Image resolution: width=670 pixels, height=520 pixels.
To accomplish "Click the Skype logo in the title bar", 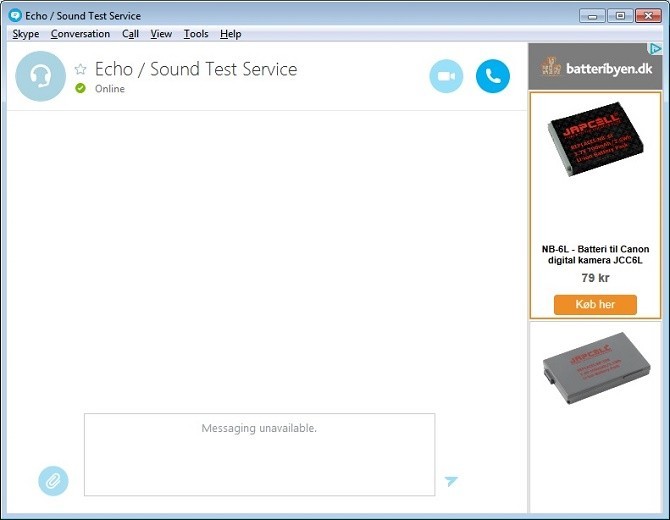I will click(15, 16).
